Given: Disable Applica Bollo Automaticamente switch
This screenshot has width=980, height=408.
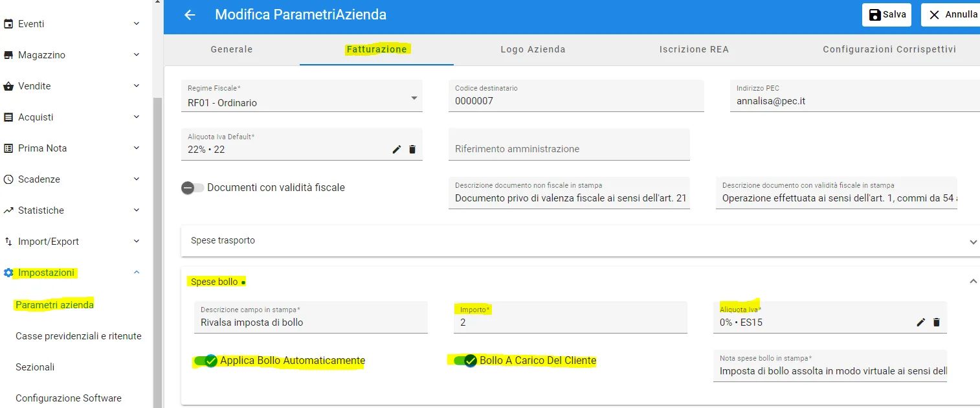Looking at the screenshot, I should click(205, 361).
